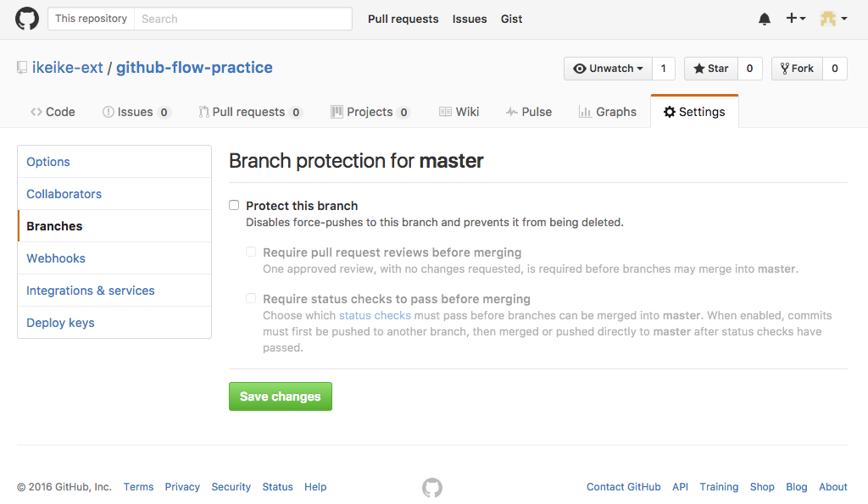The image size is (868, 504).
Task: Follow the status checks link
Action: point(375,315)
